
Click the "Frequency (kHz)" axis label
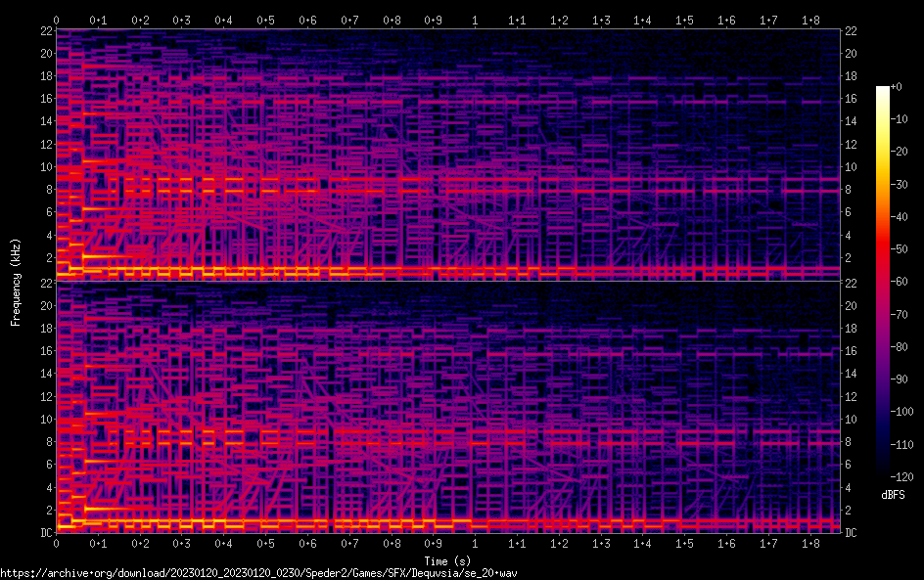16,282
